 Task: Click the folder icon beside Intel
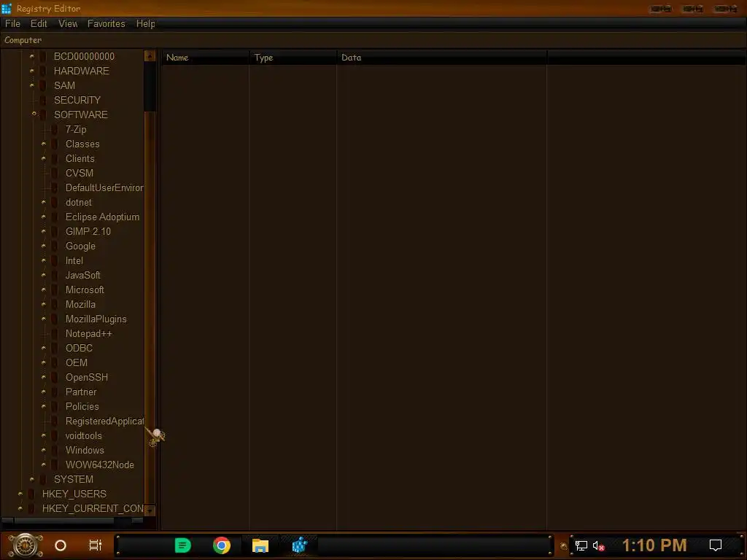(x=55, y=261)
